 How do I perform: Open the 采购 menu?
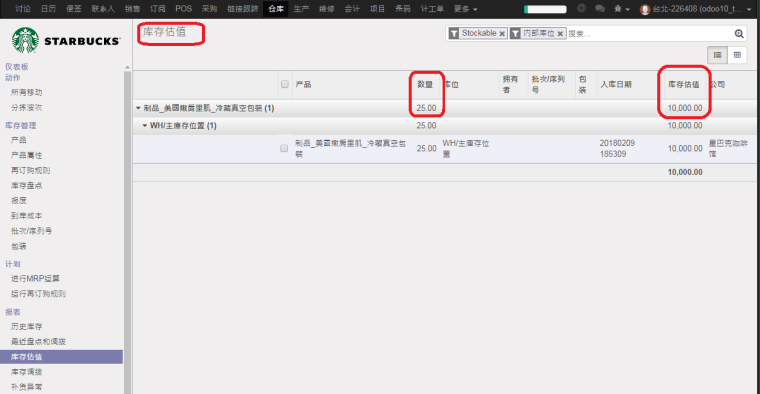[209, 9]
